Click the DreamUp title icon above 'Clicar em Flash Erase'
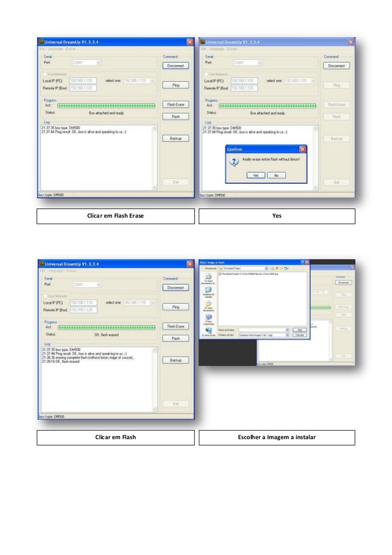Image resolution: width=392 pixels, height=555 pixels. pyautogui.click(x=41, y=42)
